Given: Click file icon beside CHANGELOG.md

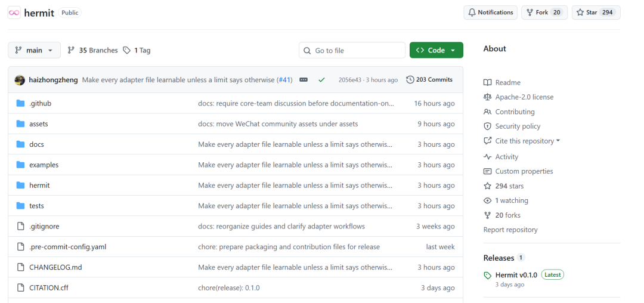Looking at the screenshot, I should pos(20,267).
